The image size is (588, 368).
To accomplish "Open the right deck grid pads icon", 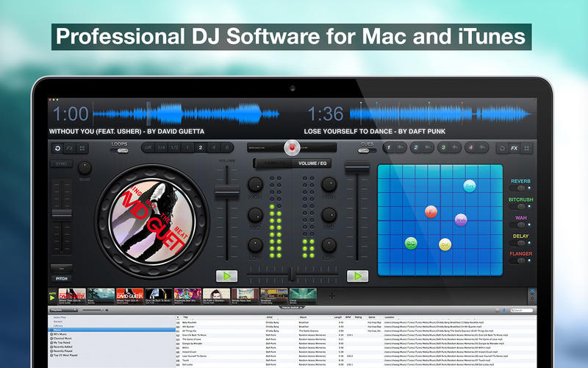I will tap(526, 149).
